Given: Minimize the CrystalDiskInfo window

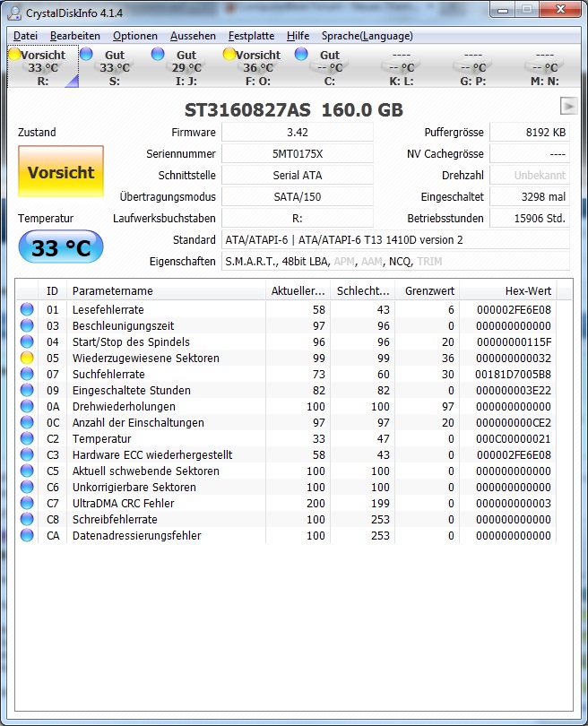Looking at the screenshot, I should coord(503,10).
